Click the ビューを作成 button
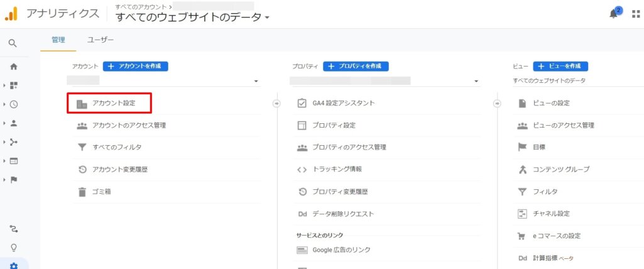The height and width of the screenshot is (269, 644). click(560, 66)
